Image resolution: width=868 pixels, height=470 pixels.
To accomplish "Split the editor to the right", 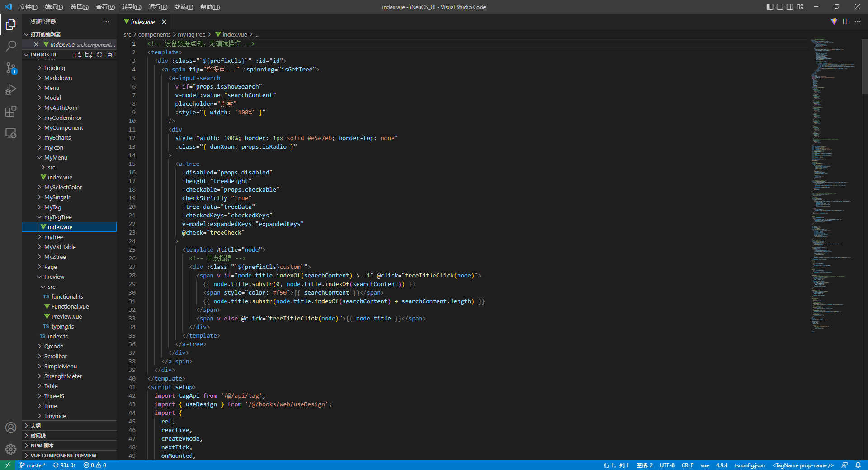I will pyautogui.click(x=846, y=22).
